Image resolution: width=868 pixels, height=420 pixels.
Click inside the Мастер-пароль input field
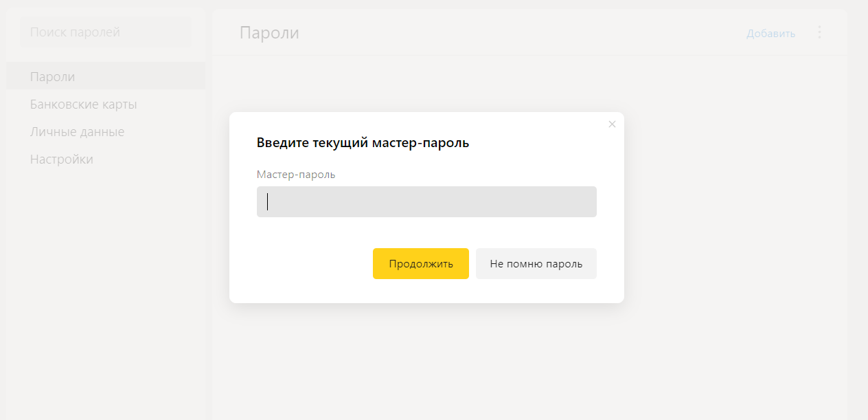coord(426,202)
